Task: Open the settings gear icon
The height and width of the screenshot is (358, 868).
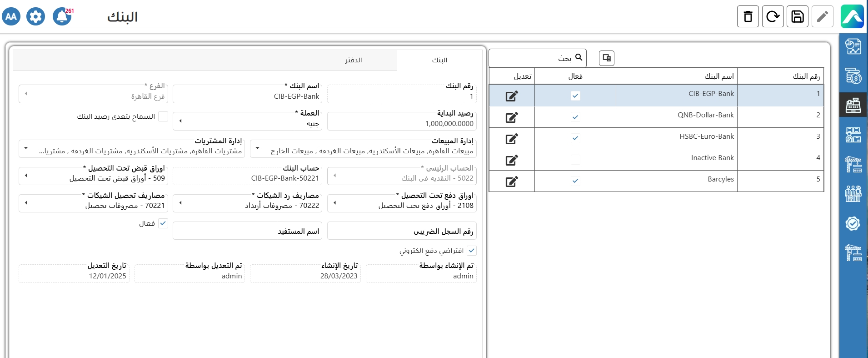Action: (x=35, y=17)
